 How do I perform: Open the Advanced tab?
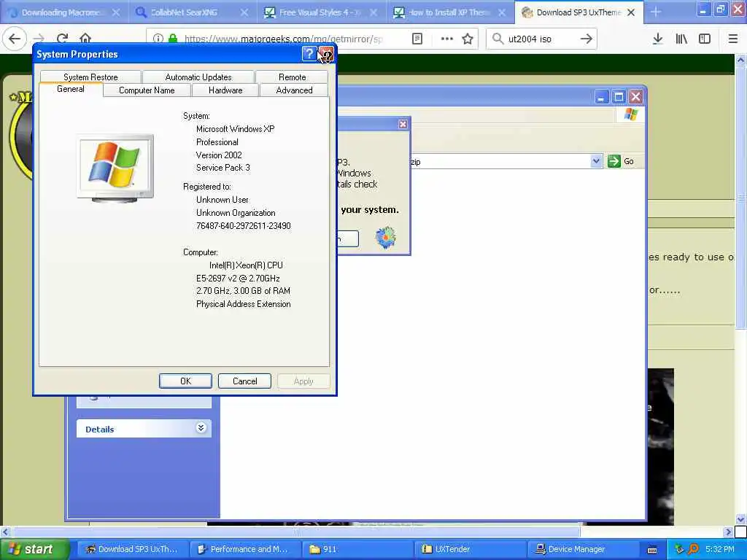tap(294, 90)
